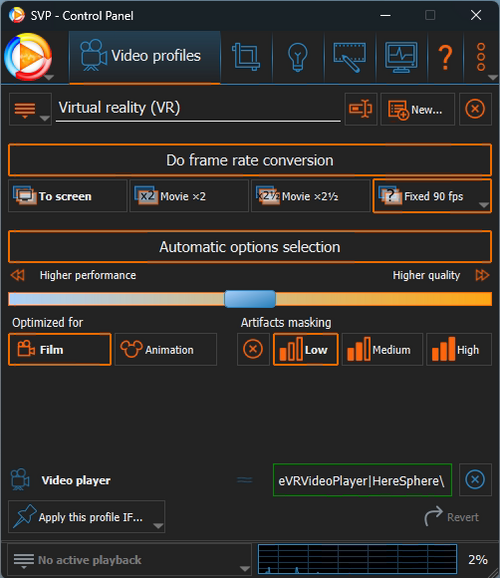500x578 pixels.
Task: Create a new profile with New...
Action: (x=417, y=109)
